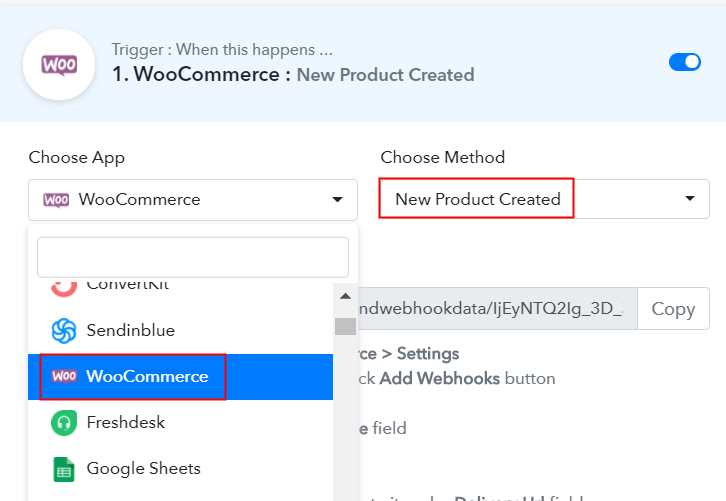The image size is (726, 501).
Task: Click the green Google Sheets icon
Action: coord(64,468)
